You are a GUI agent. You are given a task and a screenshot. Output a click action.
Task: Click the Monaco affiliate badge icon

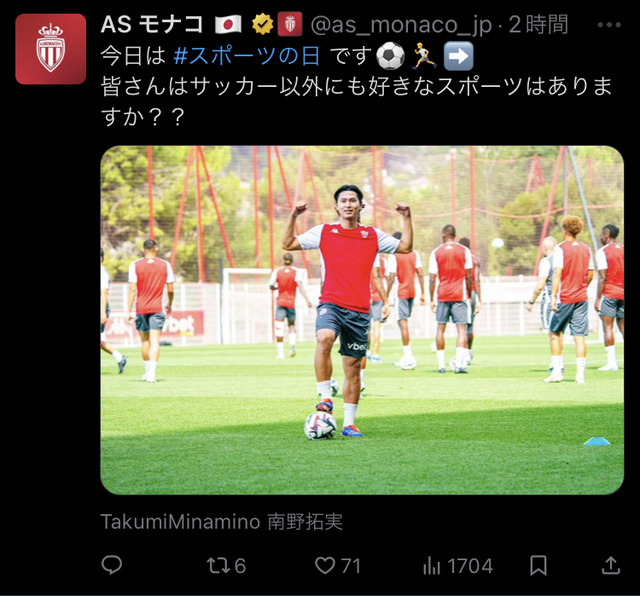pyautogui.click(x=290, y=24)
